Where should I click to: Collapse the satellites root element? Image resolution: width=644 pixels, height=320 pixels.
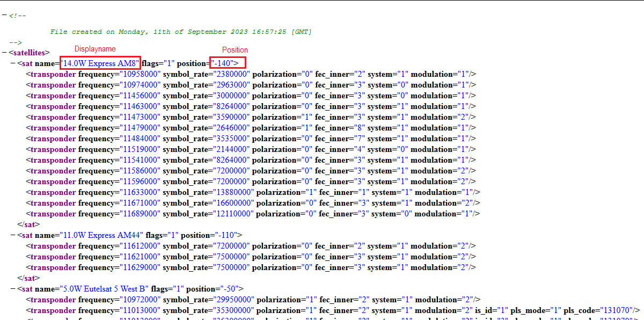tap(4, 53)
